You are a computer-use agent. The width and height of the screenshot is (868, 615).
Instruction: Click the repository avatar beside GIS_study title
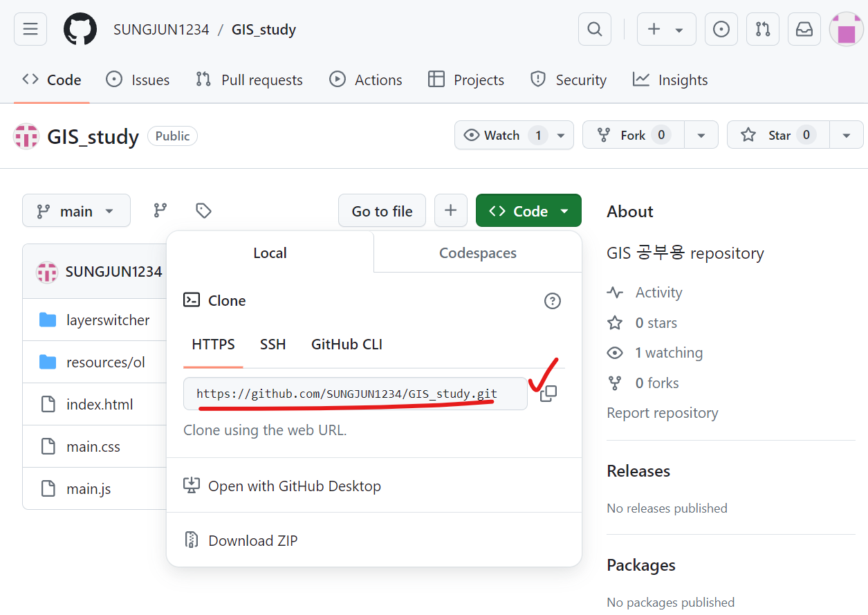point(26,136)
